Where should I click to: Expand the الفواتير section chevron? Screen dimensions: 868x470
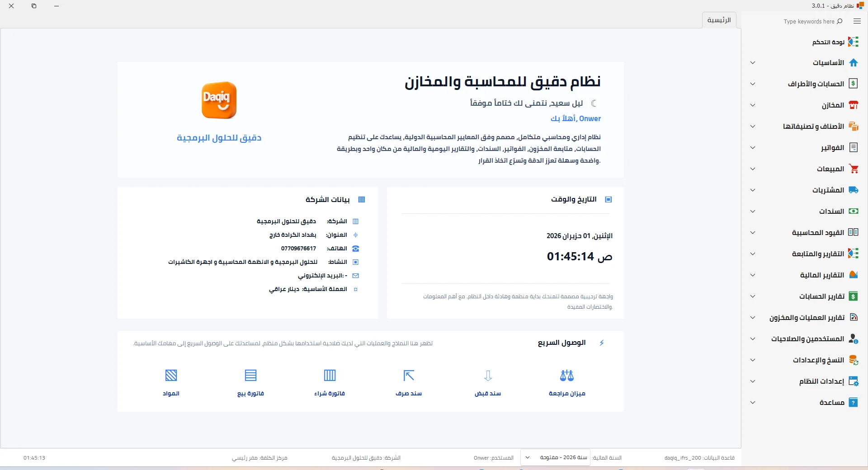tap(753, 148)
